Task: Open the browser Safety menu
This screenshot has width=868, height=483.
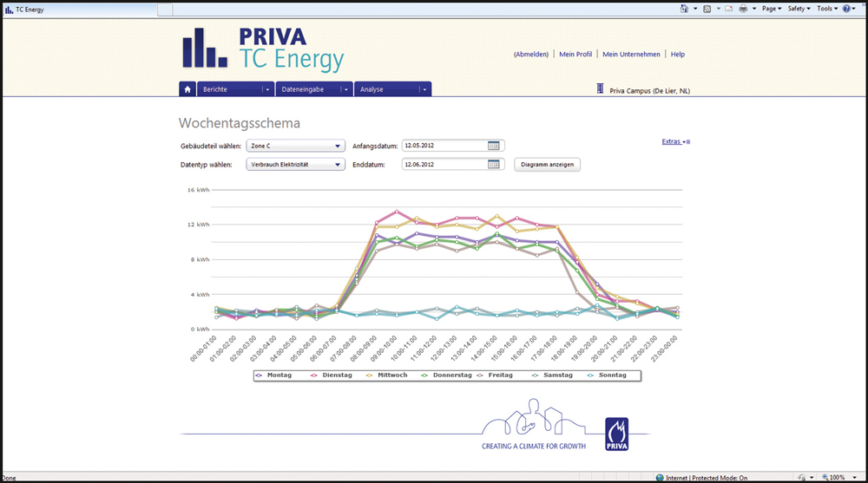Action: [x=799, y=9]
